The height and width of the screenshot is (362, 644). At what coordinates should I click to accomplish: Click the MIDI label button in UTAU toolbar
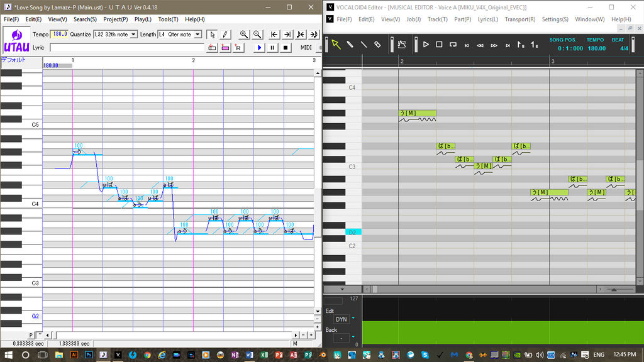tap(306, 48)
